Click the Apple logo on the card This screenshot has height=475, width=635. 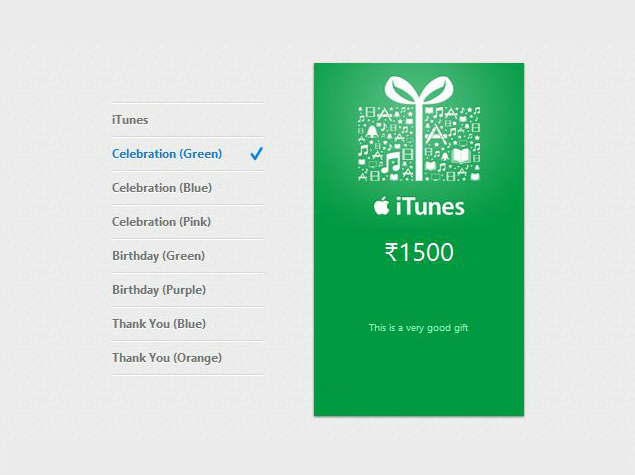point(381,206)
